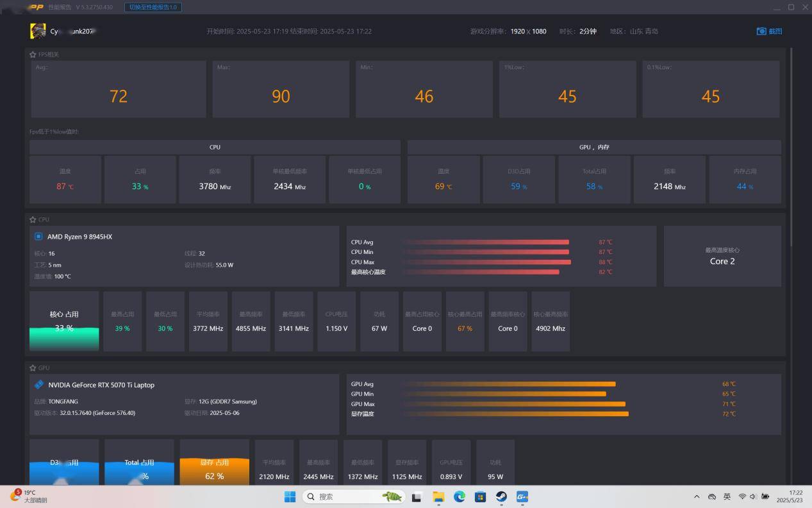This screenshot has height=508, width=812.
Task: Open the Windows Start menu
Action: click(x=290, y=496)
